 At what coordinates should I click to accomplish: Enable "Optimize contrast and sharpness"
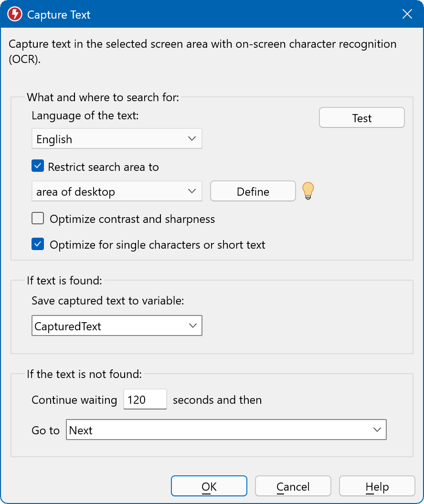[x=37, y=218]
